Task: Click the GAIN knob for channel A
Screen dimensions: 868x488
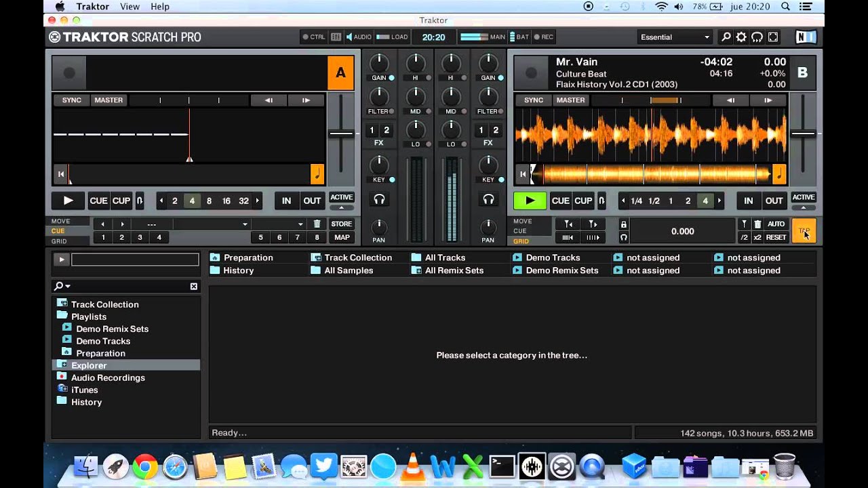Action: pos(379,64)
